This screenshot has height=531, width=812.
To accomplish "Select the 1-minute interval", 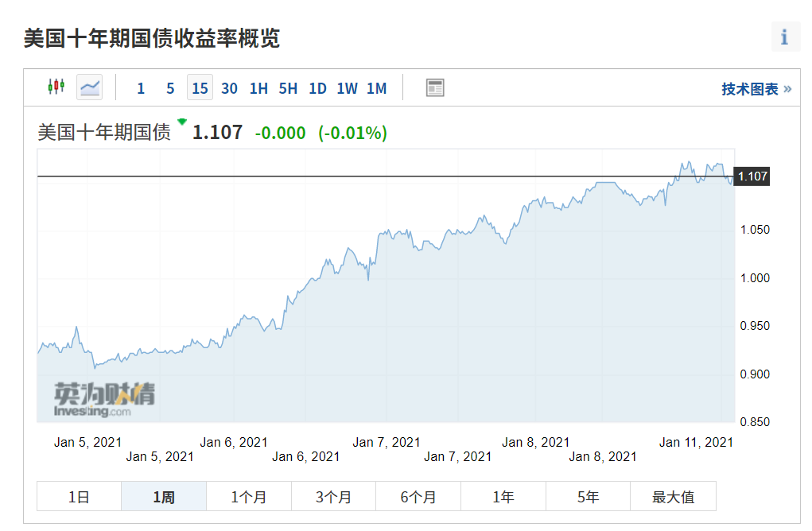I will tap(141, 88).
